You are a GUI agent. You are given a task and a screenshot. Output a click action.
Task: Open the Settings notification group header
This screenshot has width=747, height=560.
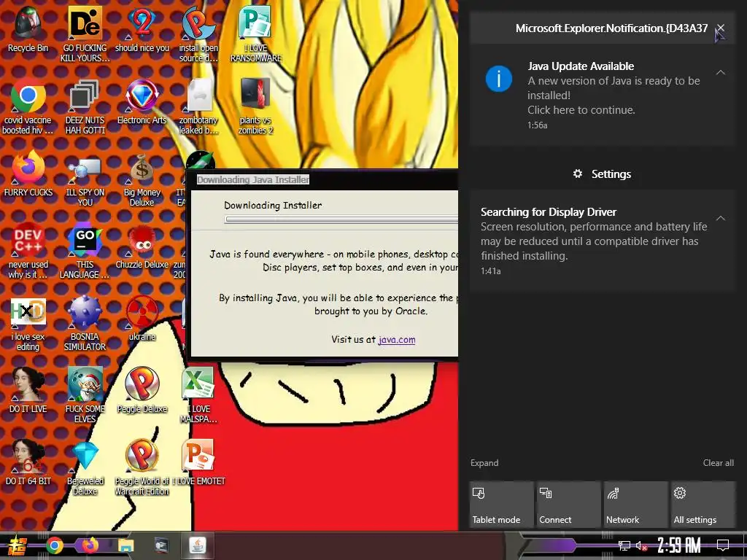click(x=602, y=174)
